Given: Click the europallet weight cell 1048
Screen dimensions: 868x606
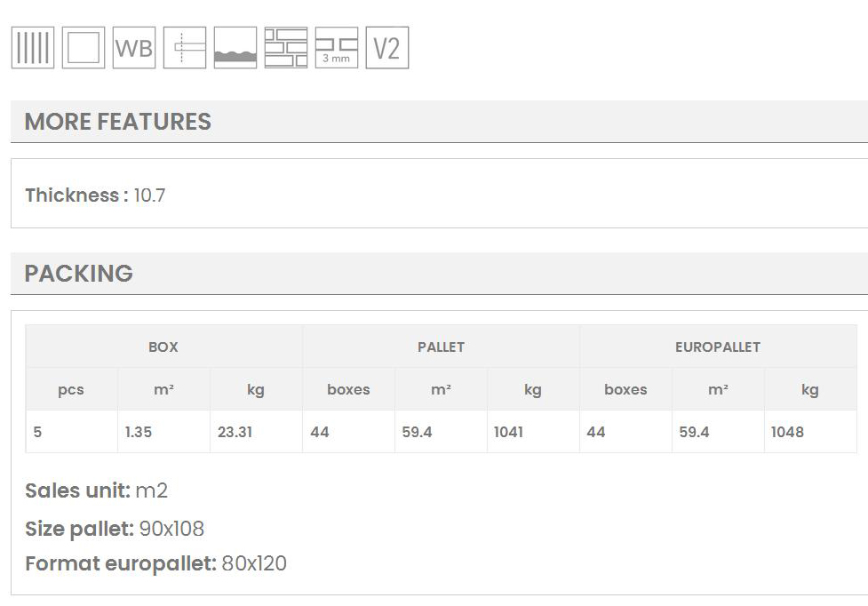Looking at the screenshot, I should click(x=788, y=432).
